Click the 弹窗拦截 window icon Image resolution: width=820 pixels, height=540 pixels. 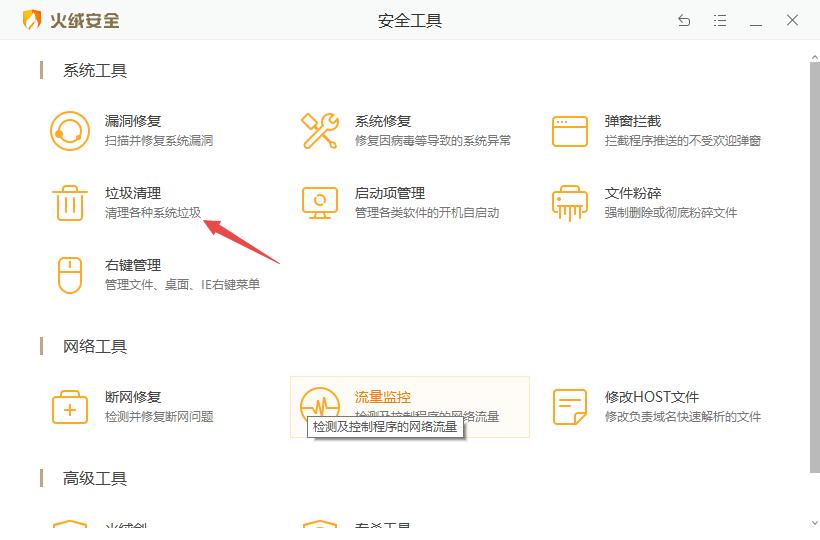click(x=570, y=131)
